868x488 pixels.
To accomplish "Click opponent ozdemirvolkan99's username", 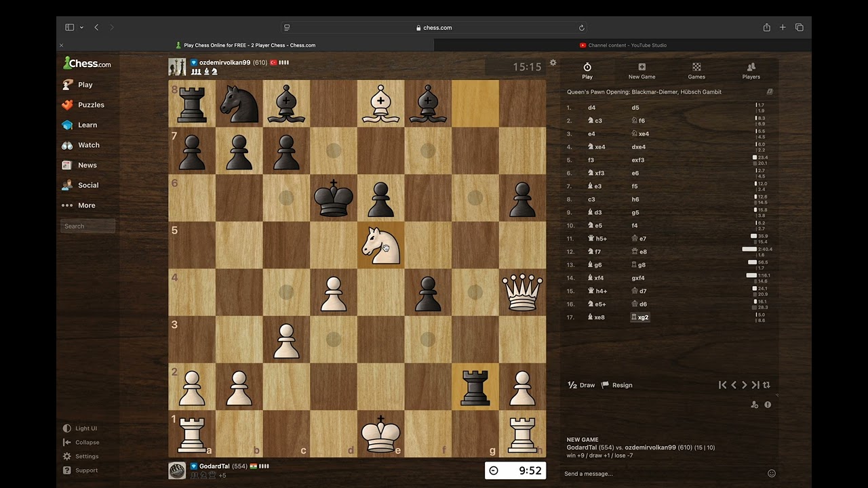I will click(x=224, y=62).
